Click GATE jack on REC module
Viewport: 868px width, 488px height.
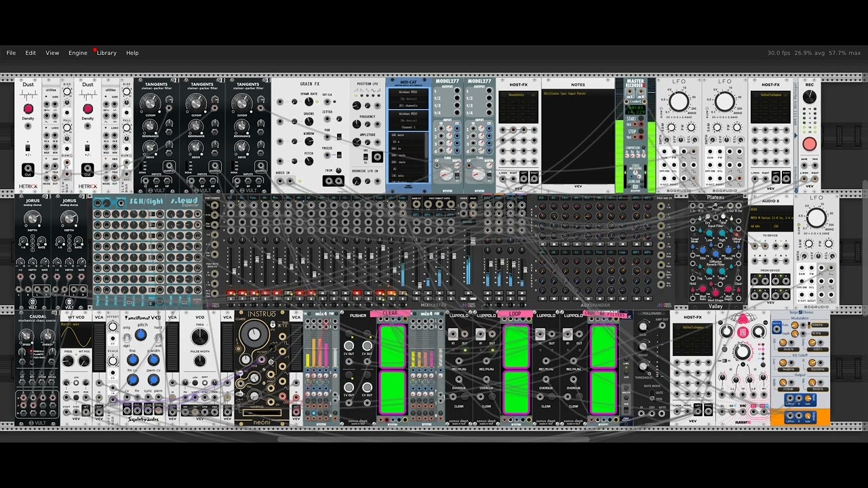point(805,167)
